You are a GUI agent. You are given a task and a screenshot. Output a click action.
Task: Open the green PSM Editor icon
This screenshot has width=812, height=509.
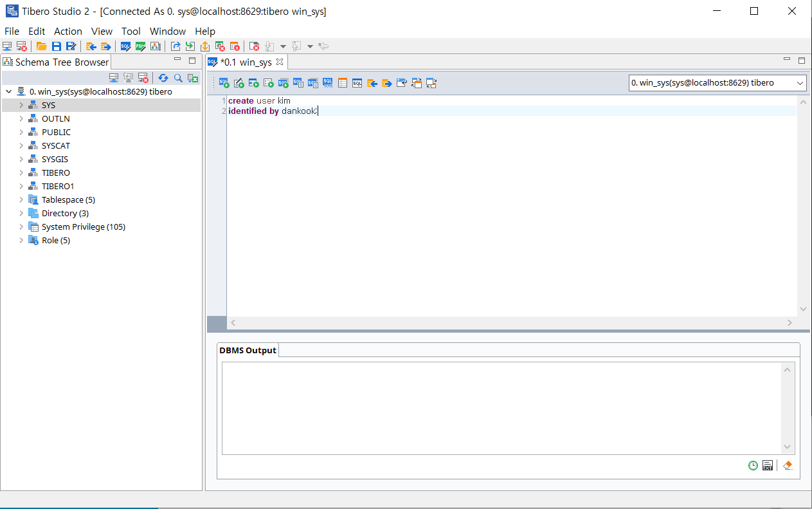coord(141,46)
